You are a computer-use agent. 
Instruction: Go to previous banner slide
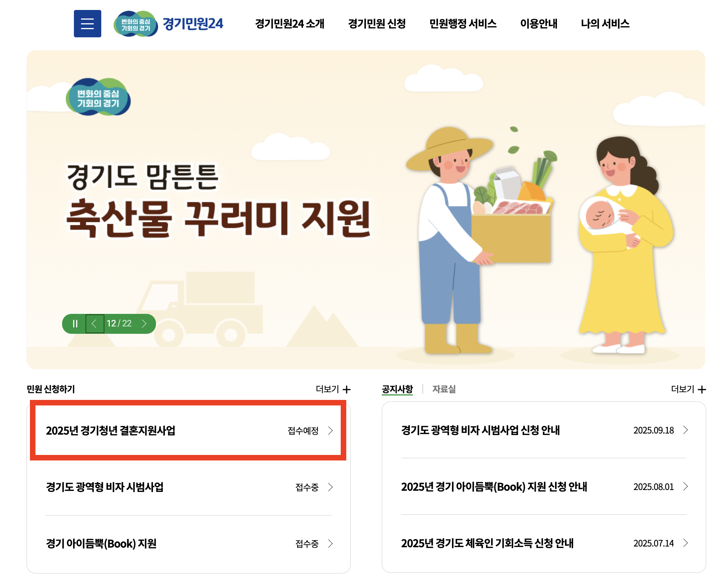(x=95, y=324)
